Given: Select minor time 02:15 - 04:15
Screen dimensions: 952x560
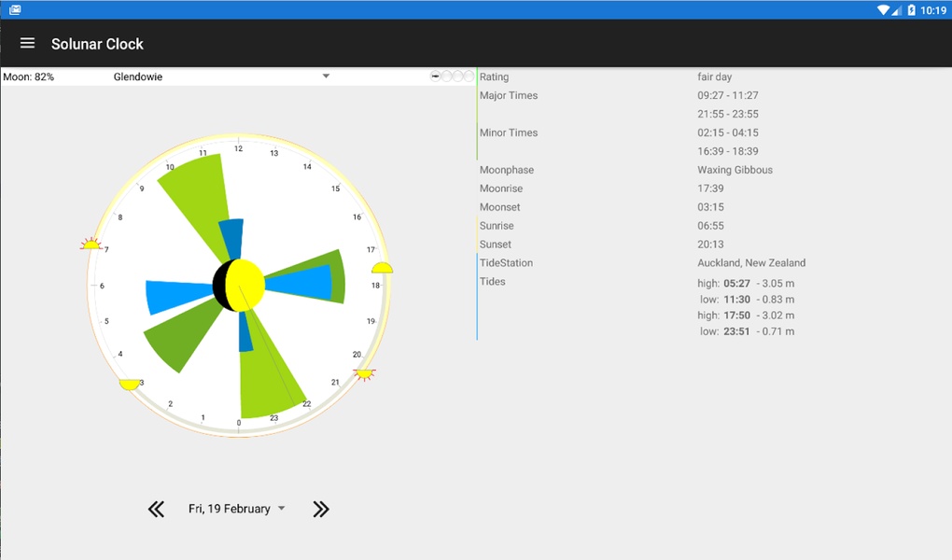Looking at the screenshot, I should [728, 133].
